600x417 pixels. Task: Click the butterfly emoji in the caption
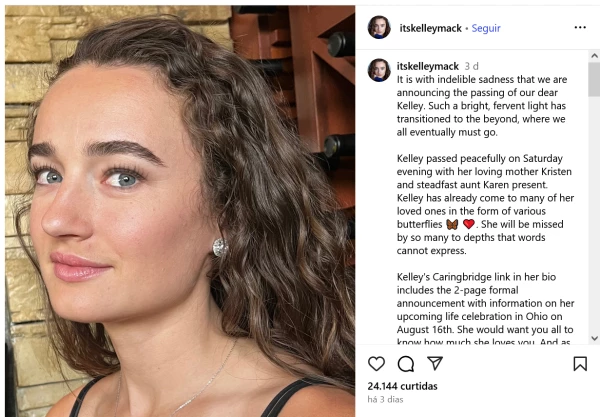[x=451, y=224]
